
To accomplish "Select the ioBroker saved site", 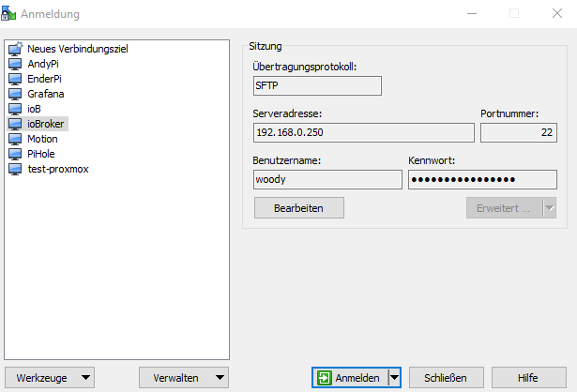I will point(46,124).
